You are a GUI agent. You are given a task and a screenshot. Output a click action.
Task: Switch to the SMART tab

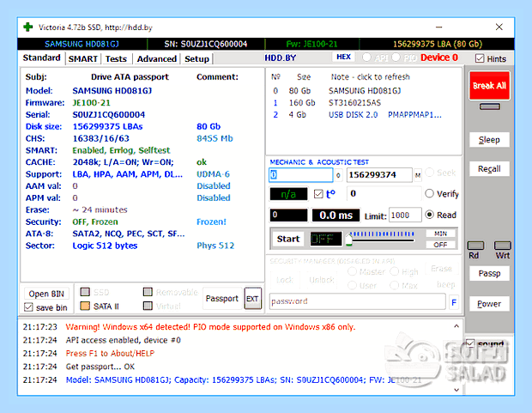pyautogui.click(x=82, y=58)
